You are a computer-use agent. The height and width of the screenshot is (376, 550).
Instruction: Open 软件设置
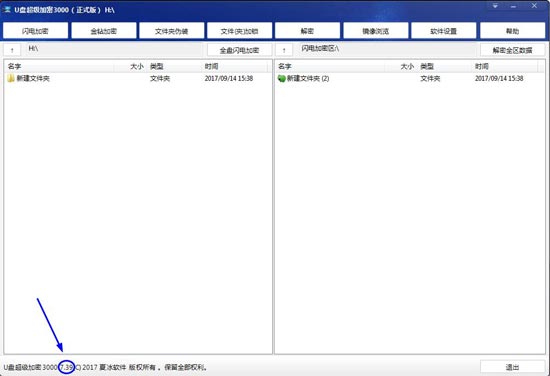coord(444,31)
